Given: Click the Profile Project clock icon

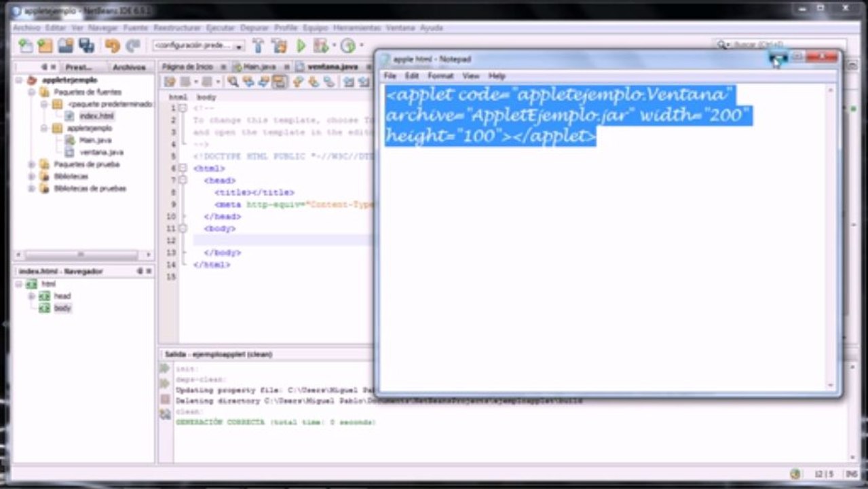Looking at the screenshot, I should click(x=348, y=46).
